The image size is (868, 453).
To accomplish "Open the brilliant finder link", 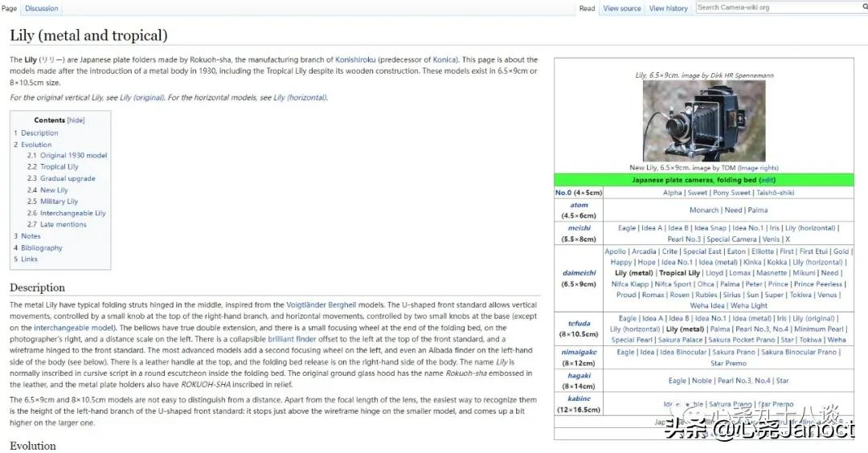I will (293, 339).
